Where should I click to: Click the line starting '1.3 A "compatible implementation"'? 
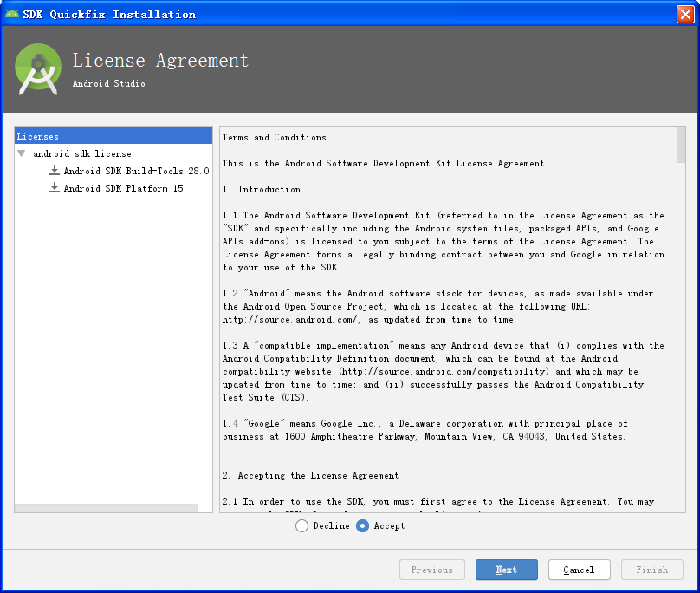[444, 345]
